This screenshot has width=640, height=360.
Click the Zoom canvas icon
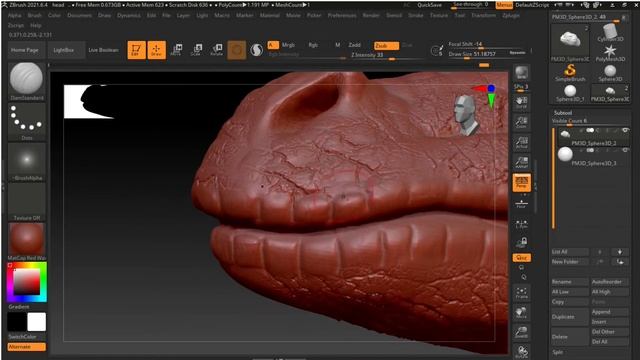[x=521, y=122]
